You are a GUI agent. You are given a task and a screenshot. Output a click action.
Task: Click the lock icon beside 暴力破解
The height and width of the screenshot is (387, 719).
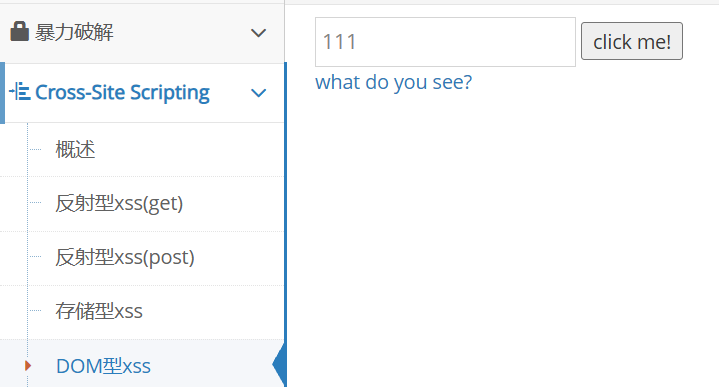tap(19, 32)
